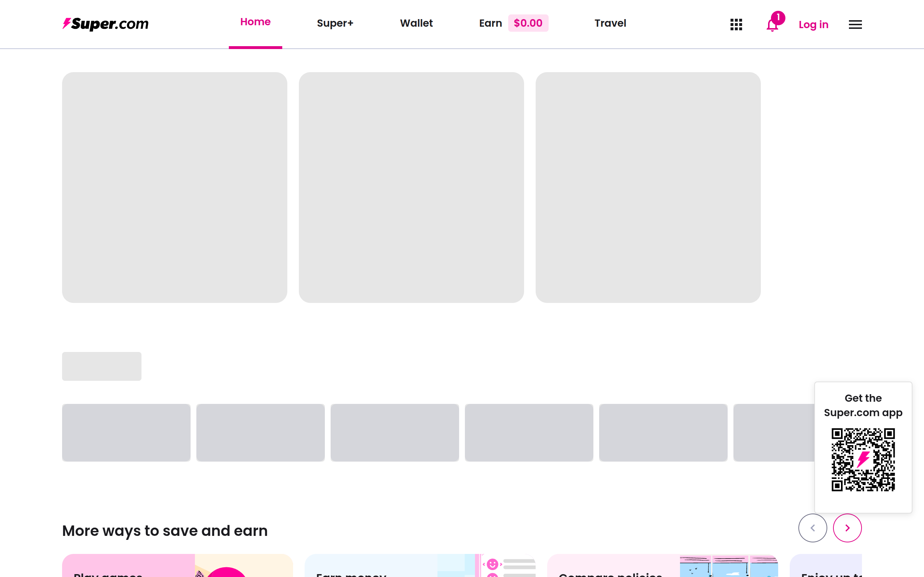The width and height of the screenshot is (924, 577).
Task: Switch to the Home tab
Action: pyautogui.click(x=255, y=22)
